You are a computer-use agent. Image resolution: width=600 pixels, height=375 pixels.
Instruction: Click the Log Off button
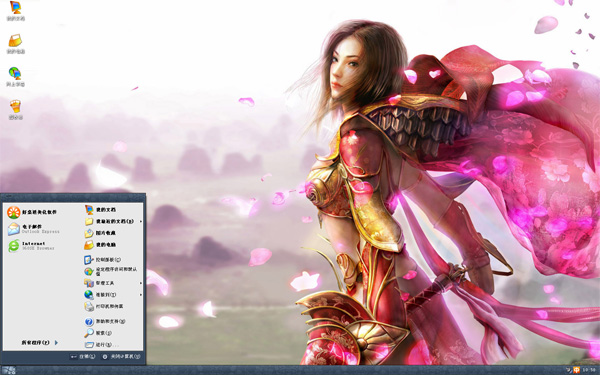[x=83, y=357]
